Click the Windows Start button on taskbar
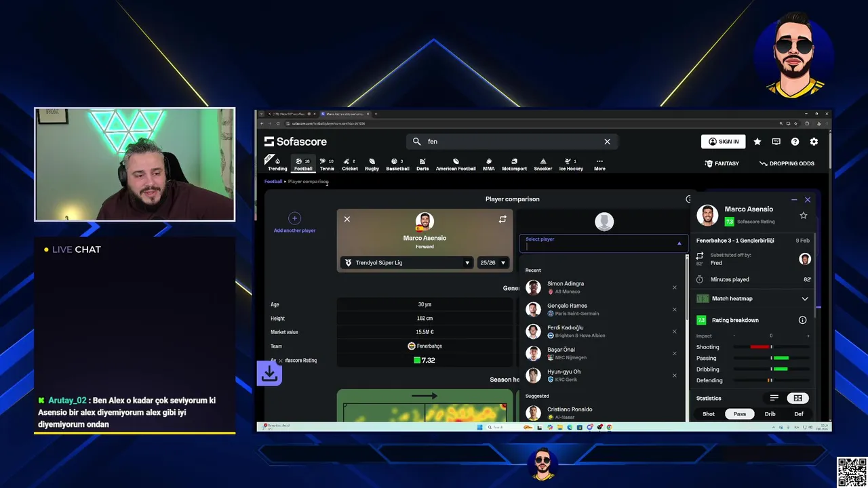Image resolution: width=868 pixels, height=488 pixels. (479, 427)
